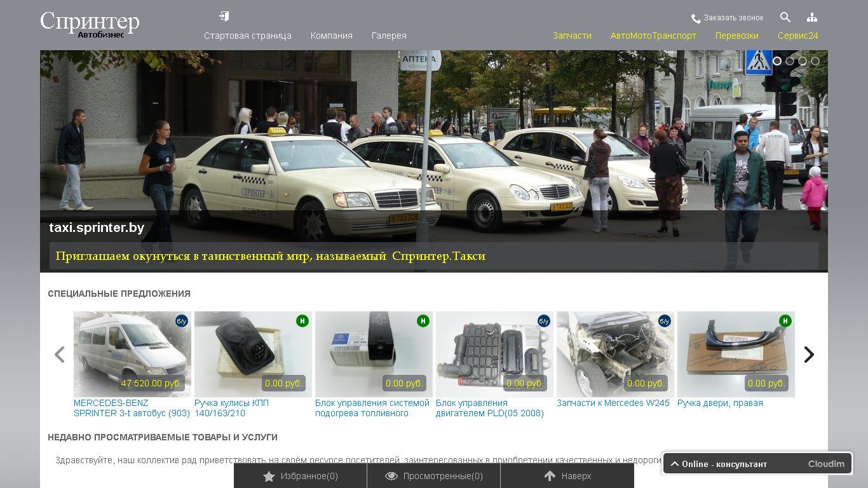This screenshot has height=488, width=868.
Task: Click the 47 520.00 руб. price tag
Action: (x=151, y=383)
